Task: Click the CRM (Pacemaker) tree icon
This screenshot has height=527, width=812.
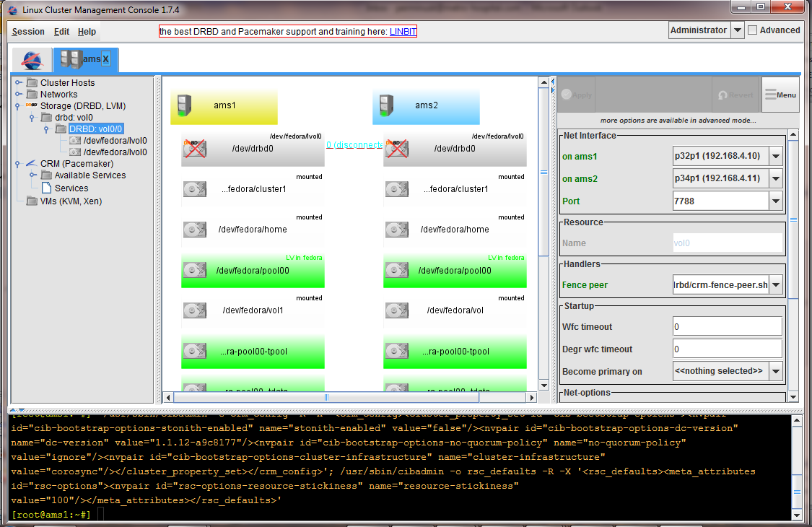Action: pos(32,164)
